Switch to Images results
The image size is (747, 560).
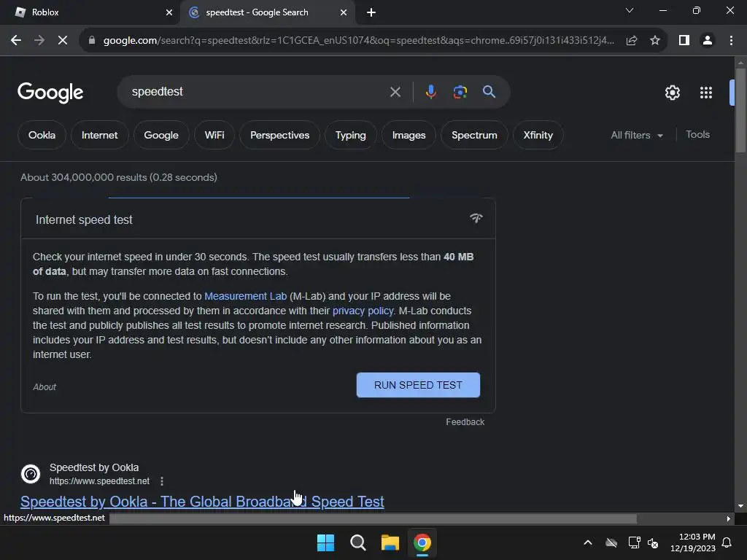pos(409,135)
